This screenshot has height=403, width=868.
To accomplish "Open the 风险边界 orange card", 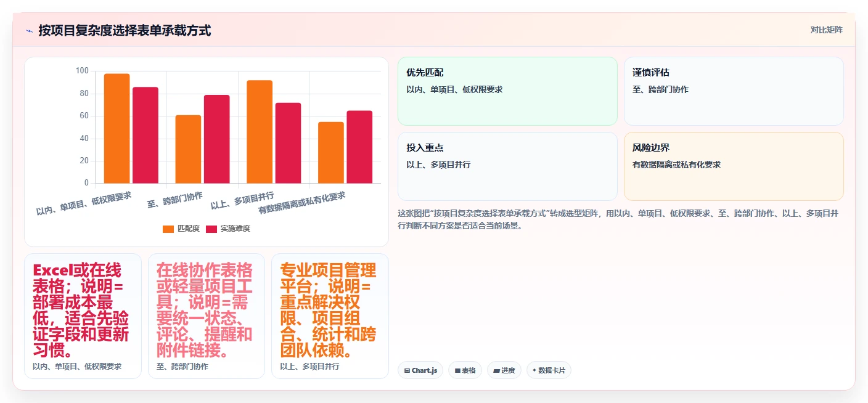I will (734, 166).
